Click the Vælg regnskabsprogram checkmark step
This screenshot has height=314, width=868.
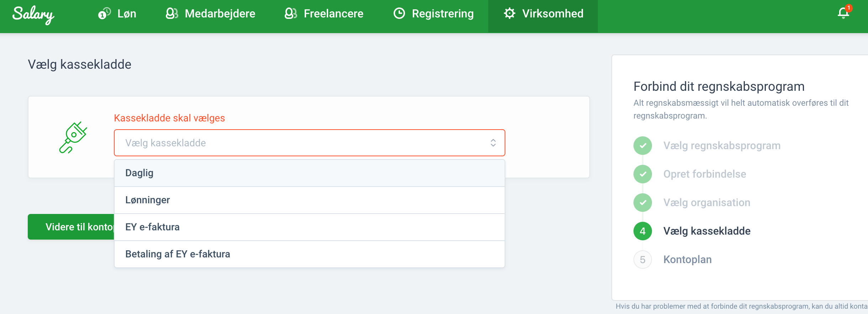(643, 146)
